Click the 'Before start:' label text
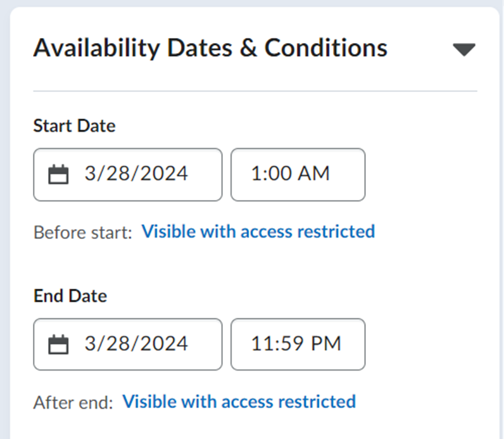 coord(83,232)
